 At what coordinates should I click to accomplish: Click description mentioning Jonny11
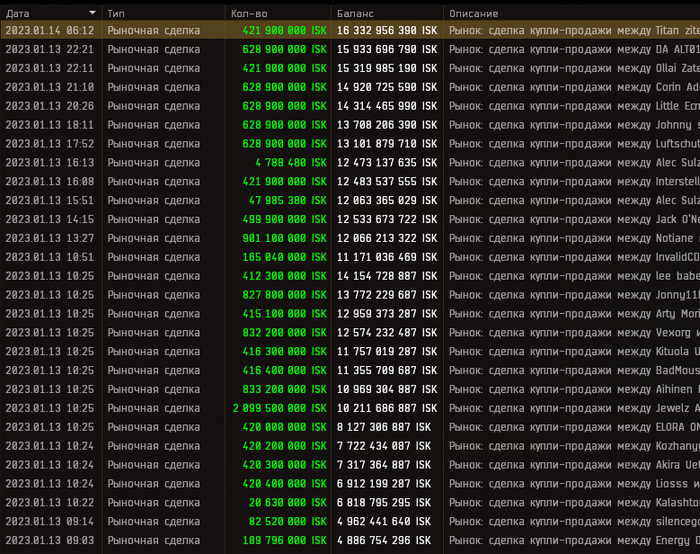tap(574, 295)
